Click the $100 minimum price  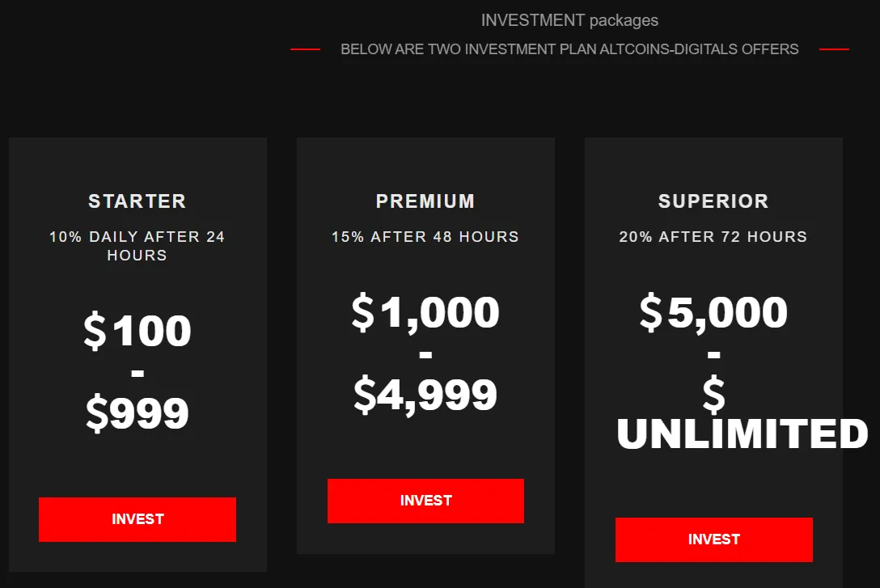(137, 331)
